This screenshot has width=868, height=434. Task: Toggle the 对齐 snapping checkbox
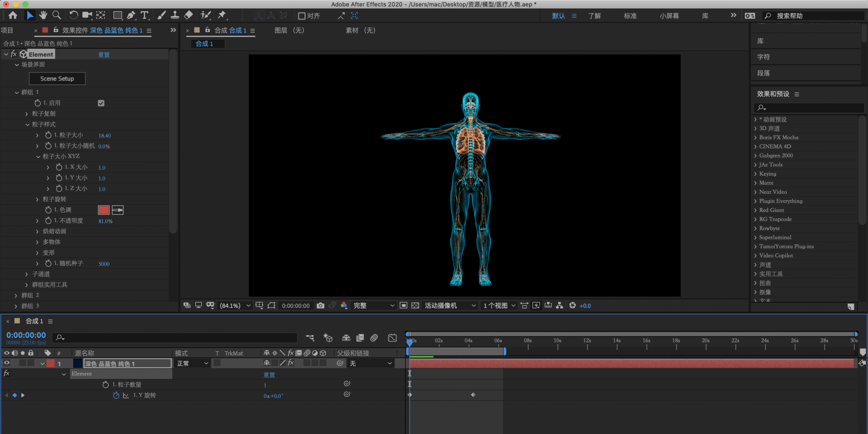tap(302, 16)
